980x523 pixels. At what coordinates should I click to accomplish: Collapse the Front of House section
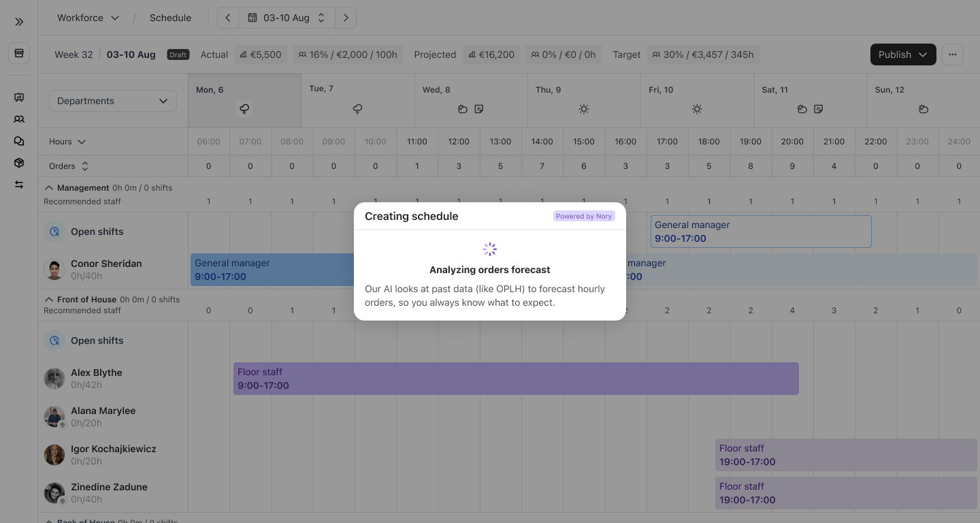click(x=49, y=300)
